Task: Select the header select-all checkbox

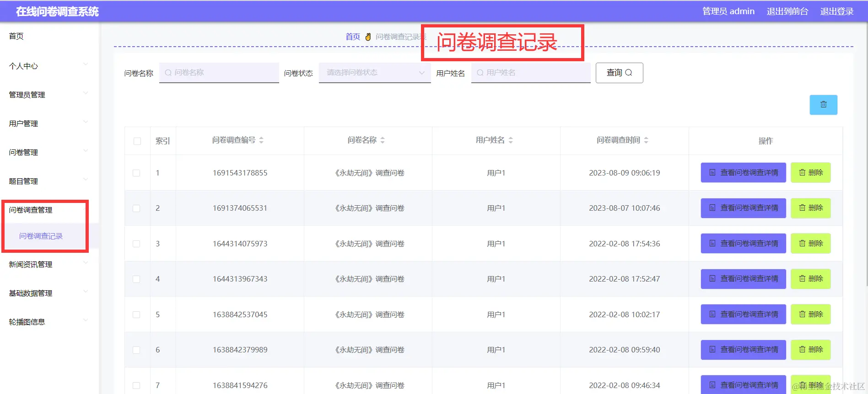Action: pos(137,141)
